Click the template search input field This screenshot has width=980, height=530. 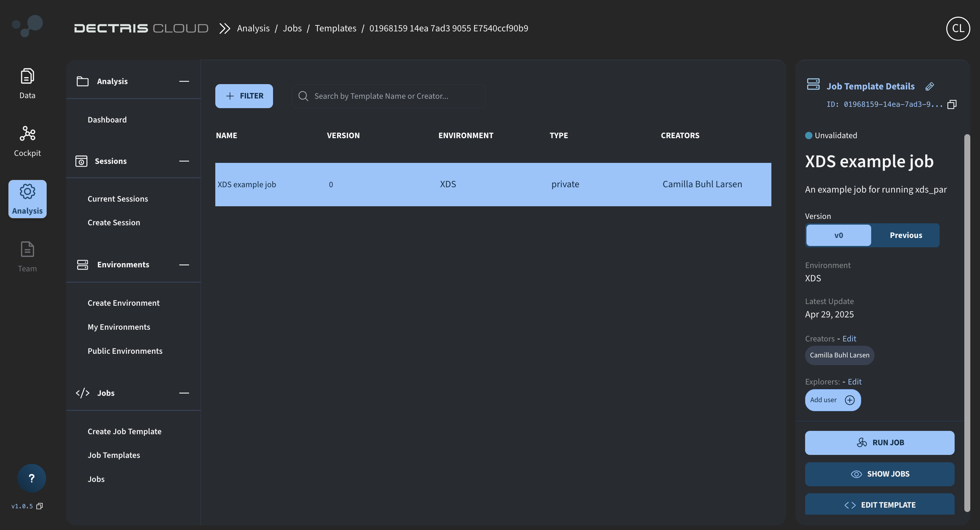(389, 96)
